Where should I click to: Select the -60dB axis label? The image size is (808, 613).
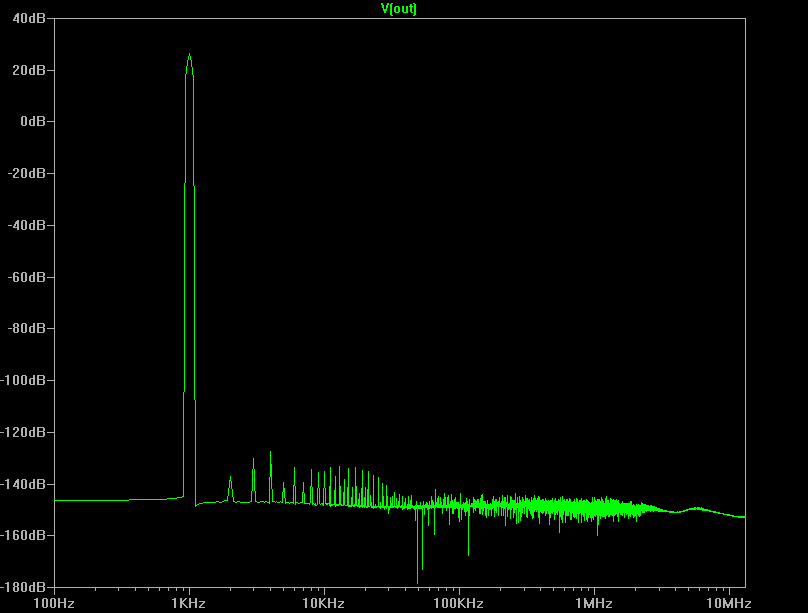tap(26, 277)
